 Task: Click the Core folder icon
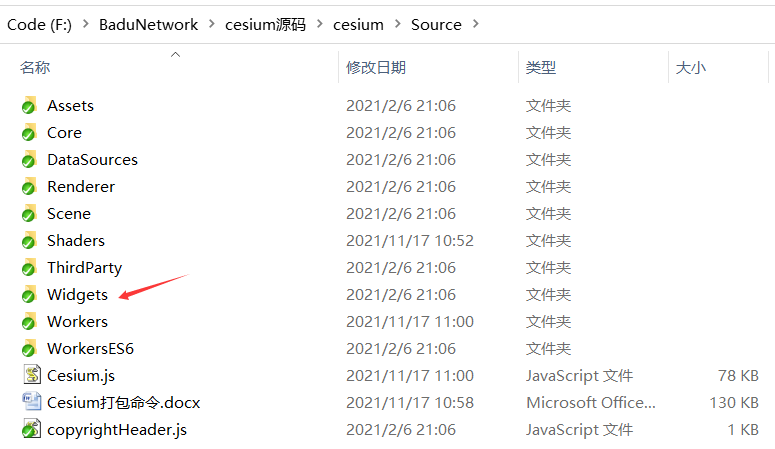29,132
